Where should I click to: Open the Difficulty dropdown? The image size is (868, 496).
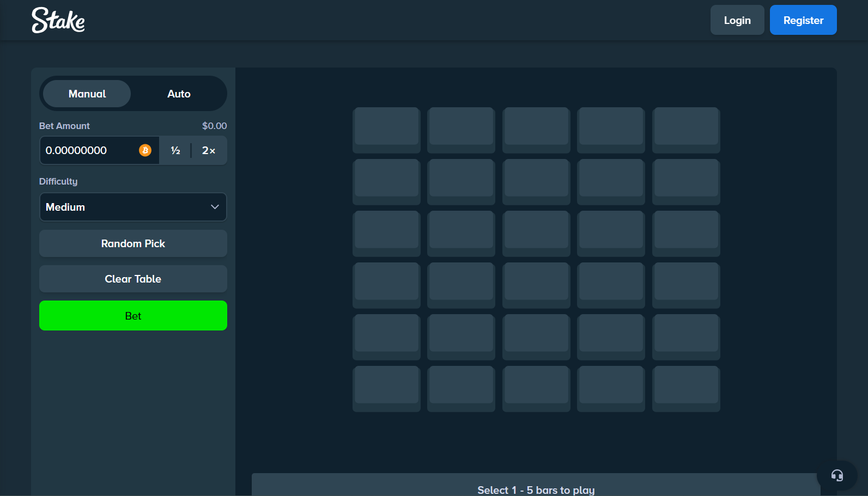click(132, 207)
